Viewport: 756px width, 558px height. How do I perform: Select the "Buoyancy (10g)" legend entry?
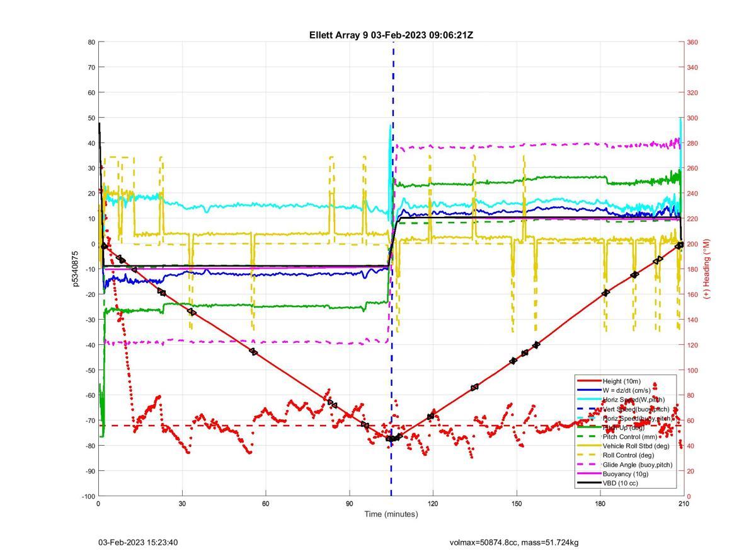[625, 474]
